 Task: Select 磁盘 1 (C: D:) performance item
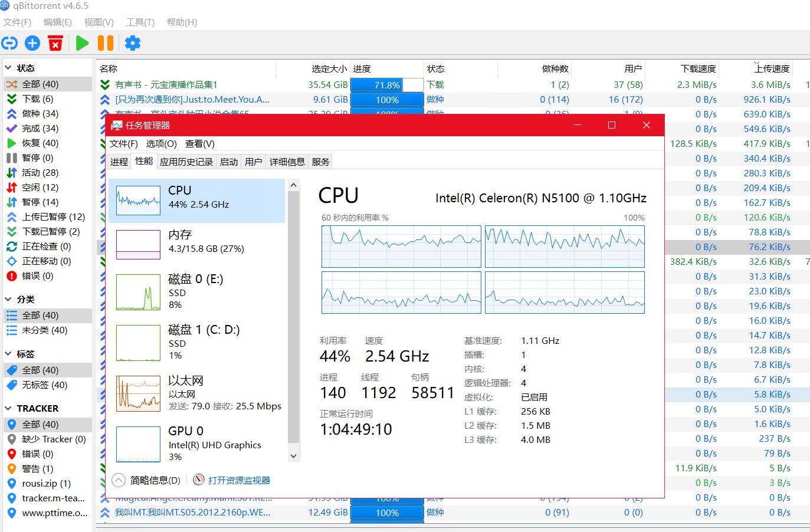[197, 342]
